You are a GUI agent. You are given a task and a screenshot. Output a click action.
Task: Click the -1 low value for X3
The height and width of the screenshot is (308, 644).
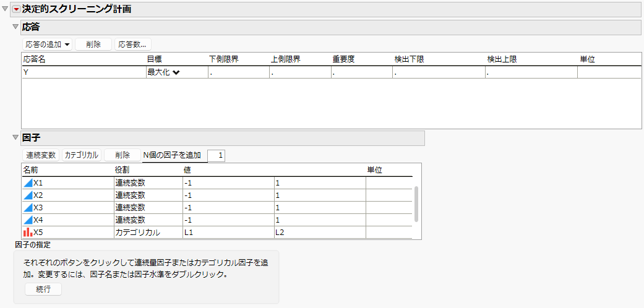pyautogui.click(x=228, y=208)
